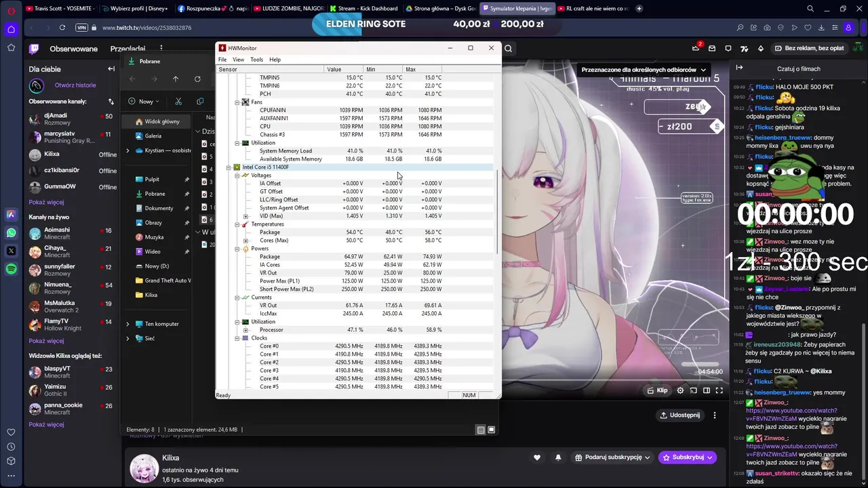Collapse chat panel arrow icon
This screenshot has height=488, width=868.
coord(739,68)
